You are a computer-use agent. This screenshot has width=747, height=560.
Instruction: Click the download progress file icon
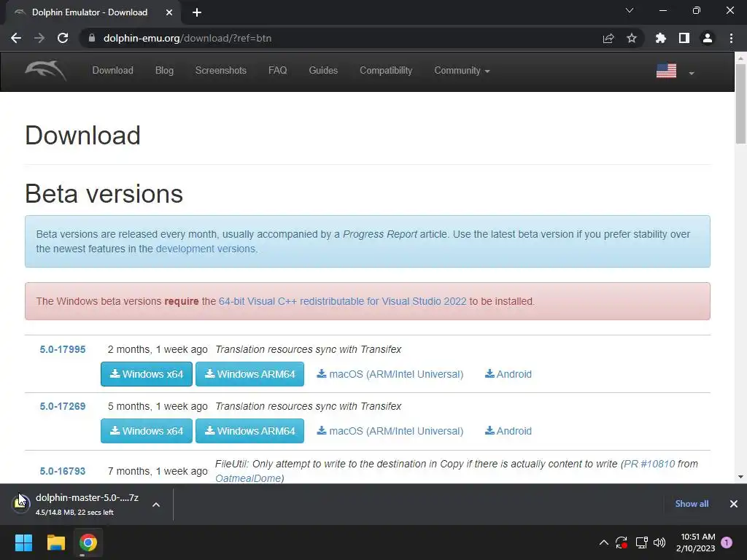coord(20,503)
